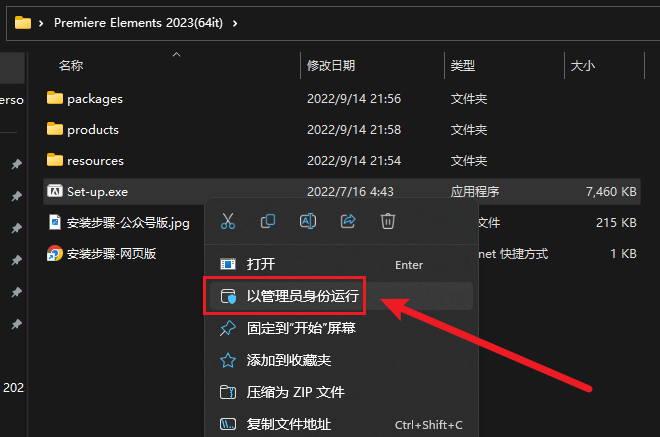This screenshot has width=660, height=437.
Task: Select 压缩为 ZIP 文件 menu entry
Action: point(341,392)
